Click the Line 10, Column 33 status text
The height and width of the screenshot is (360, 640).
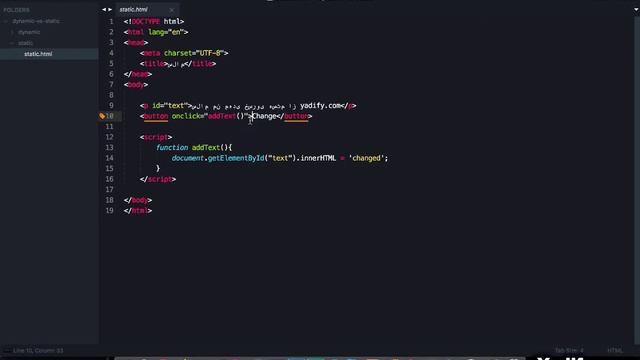[38, 351]
